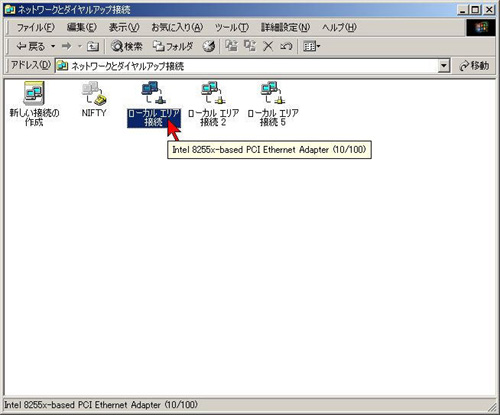Open the 新しい接続の作成 wizard icon

(x=34, y=93)
